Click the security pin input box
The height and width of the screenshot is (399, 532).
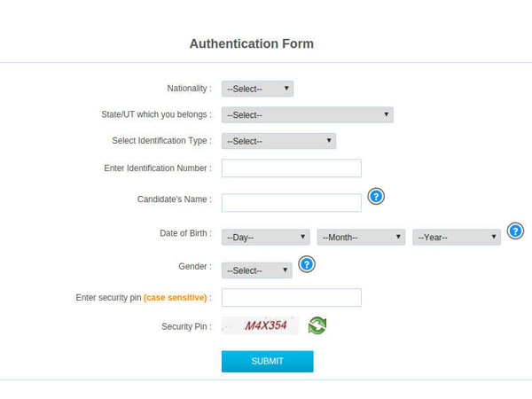click(x=292, y=298)
